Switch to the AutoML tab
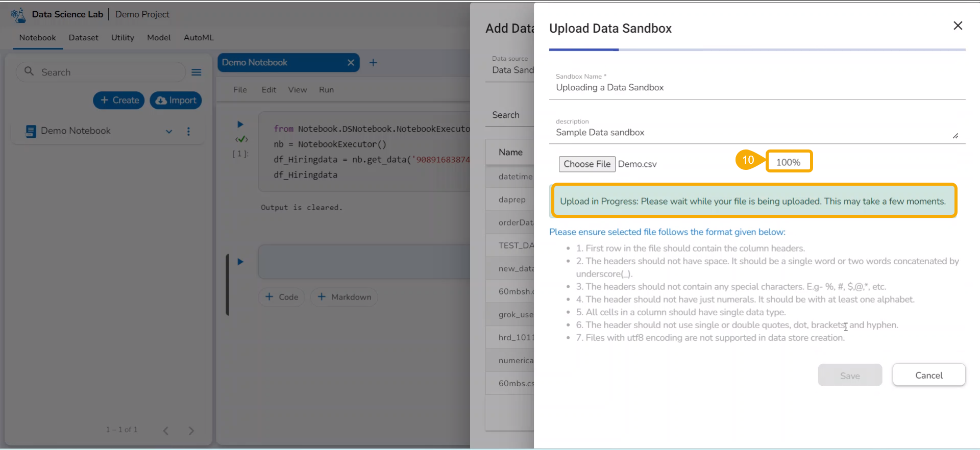980x450 pixels. tap(199, 38)
